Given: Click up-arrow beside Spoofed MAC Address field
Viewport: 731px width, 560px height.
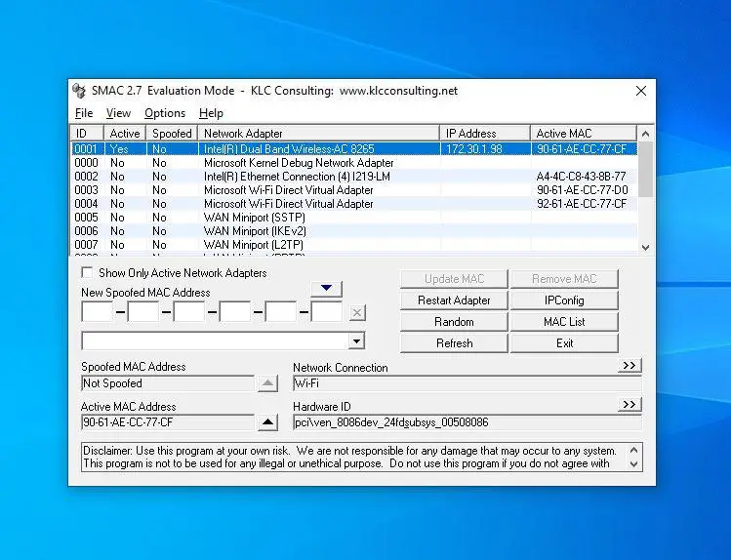Looking at the screenshot, I should 268,383.
